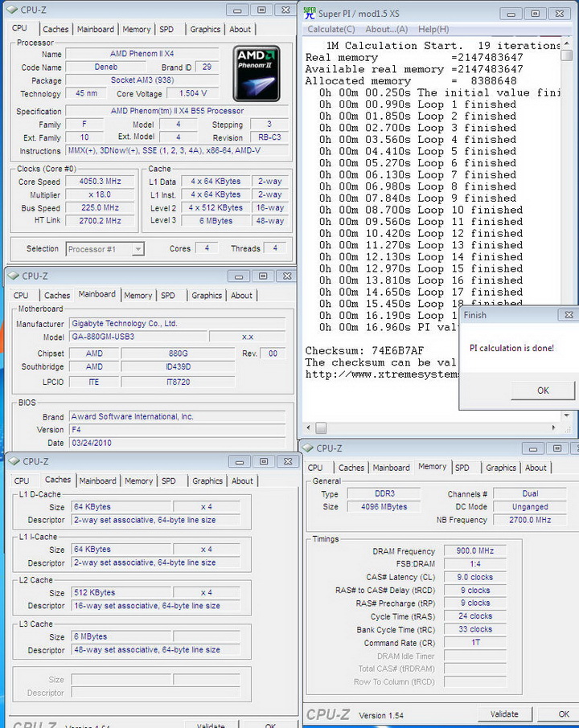
Task: Click the Super PI app icon in title bar
Action: 310,13
